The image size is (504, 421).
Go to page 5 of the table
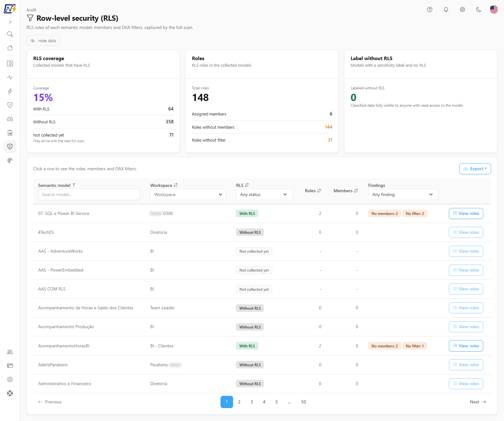277,402
